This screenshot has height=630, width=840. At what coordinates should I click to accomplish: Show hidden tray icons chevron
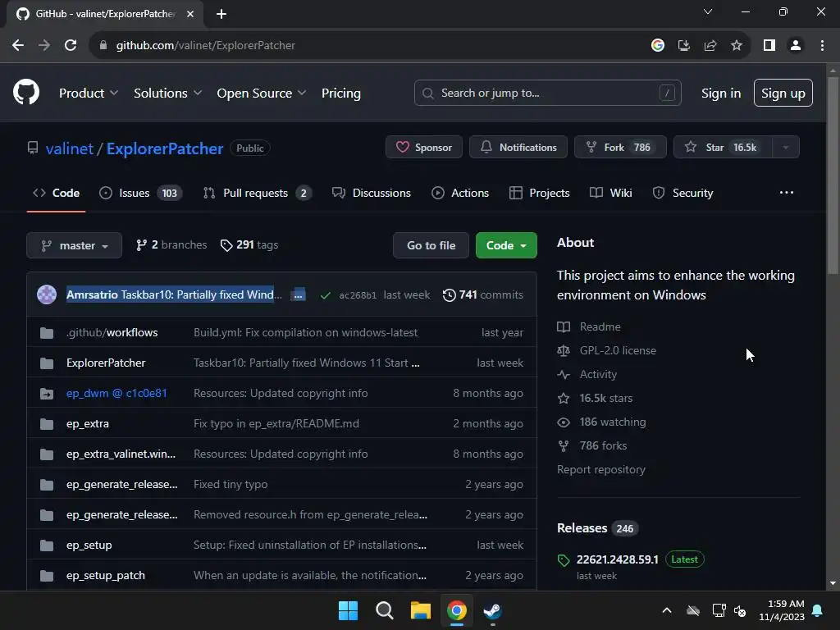[666, 610]
